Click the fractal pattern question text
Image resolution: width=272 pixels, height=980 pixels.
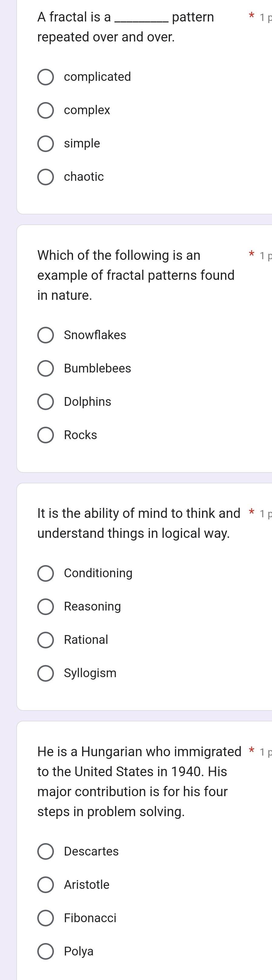(x=125, y=27)
